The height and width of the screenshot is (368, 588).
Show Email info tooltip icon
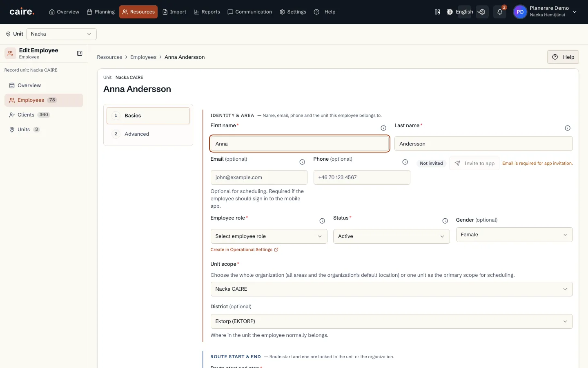(302, 162)
